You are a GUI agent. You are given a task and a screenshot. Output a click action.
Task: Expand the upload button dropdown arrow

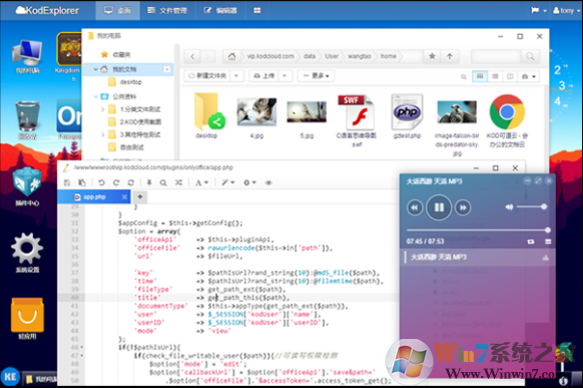click(x=284, y=76)
